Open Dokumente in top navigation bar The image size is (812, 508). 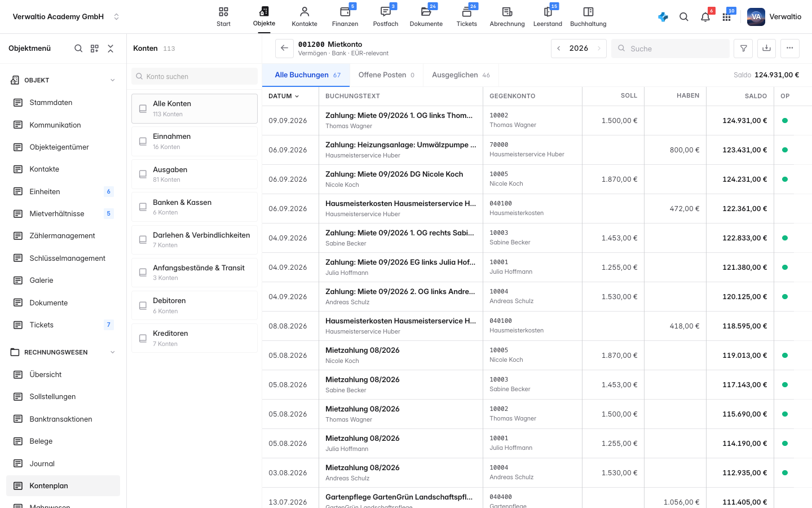point(426,16)
